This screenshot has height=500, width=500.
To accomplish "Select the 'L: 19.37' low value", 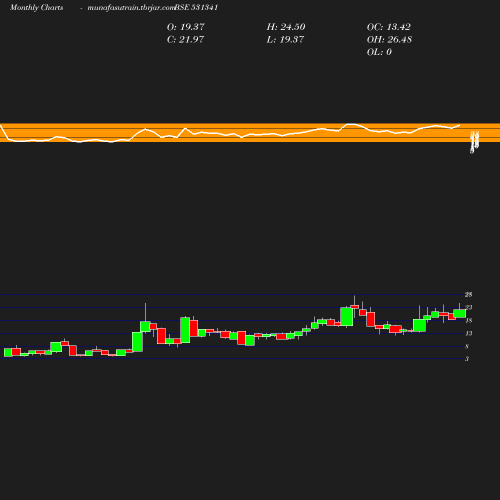I will click(x=285, y=40).
